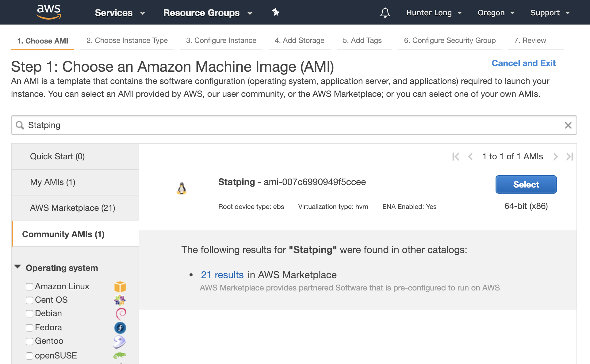Image resolution: width=590 pixels, height=364 pixels.
Task: Click the 'Virtualization type: hvm' text
Action: coord(333,207)
